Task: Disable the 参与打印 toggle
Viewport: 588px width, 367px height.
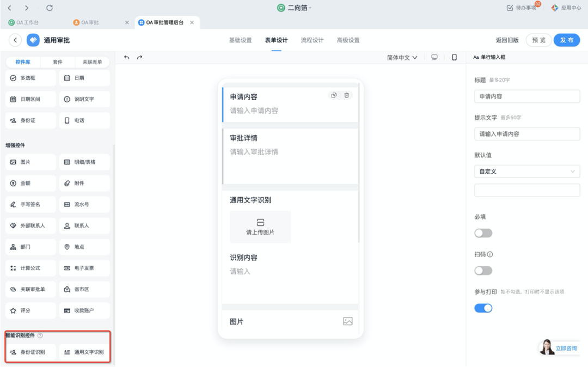Action: [x=483, y=308]
